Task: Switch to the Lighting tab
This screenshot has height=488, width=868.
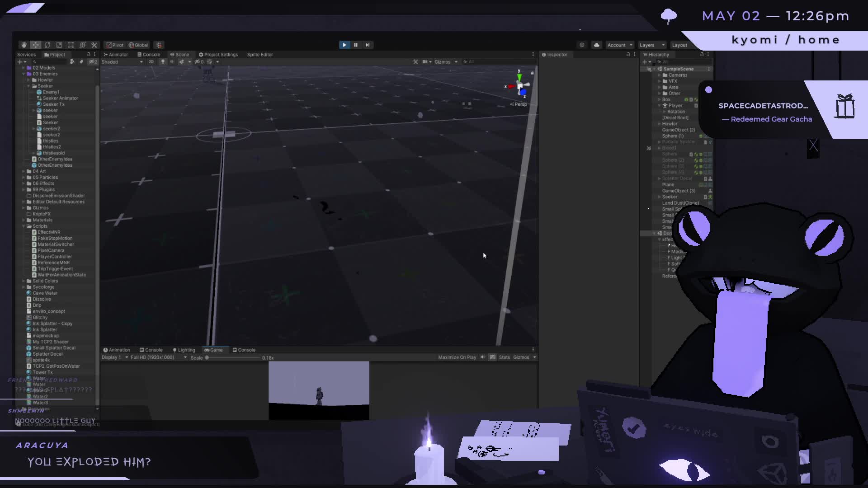Action: [x=184, y=350]
